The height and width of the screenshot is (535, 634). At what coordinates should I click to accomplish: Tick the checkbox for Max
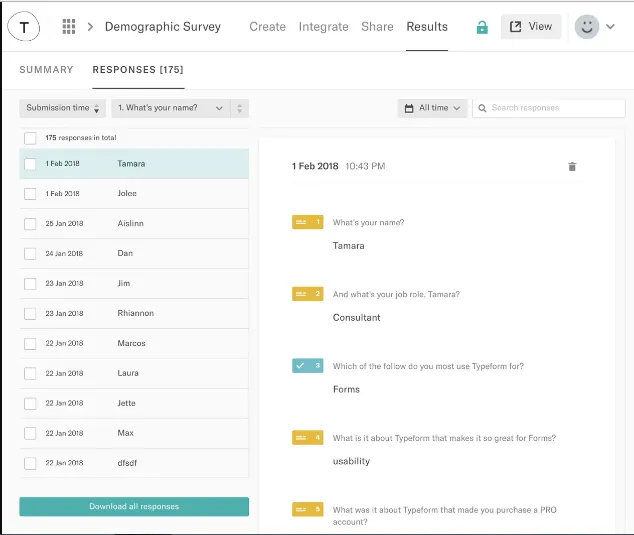30,433
